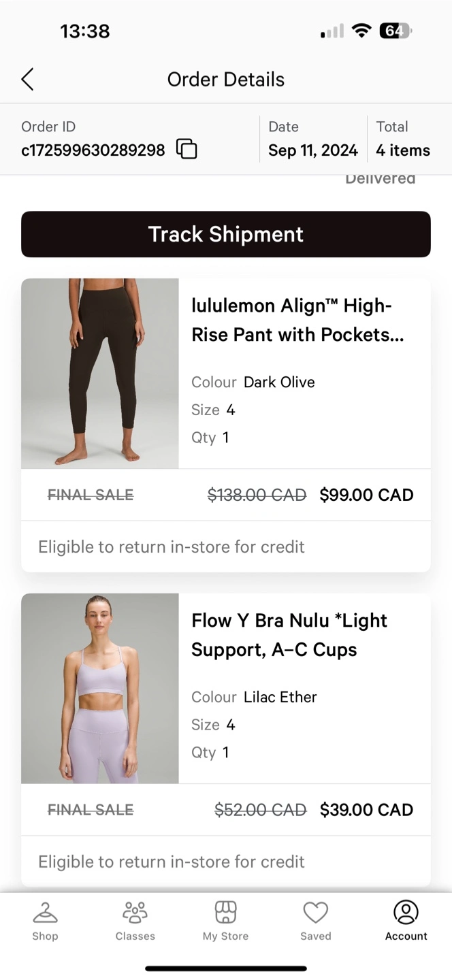Tap bra's Eligible to return in-store note
Screen dimensions: 452x980
pos(172,862)
